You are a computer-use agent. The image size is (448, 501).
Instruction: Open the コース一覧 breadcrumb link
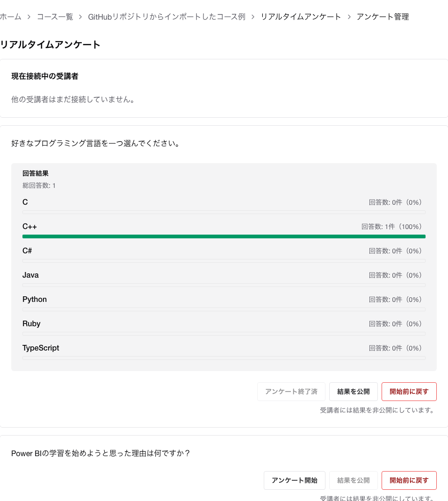pos(55,17)
